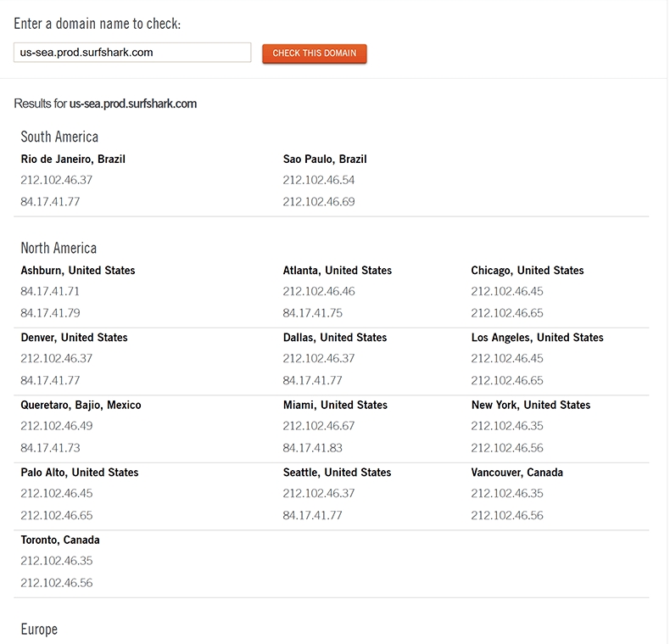Click IP 212.102.46.54 under Sao Paulo
Image resolution: width=670 pixels, height=644 pixels.
(319, 180)
